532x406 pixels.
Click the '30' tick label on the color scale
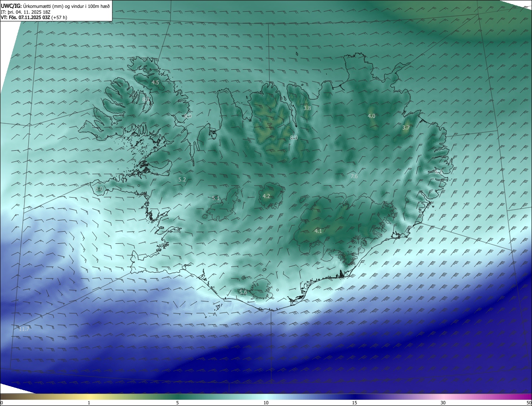pos(443,403)
